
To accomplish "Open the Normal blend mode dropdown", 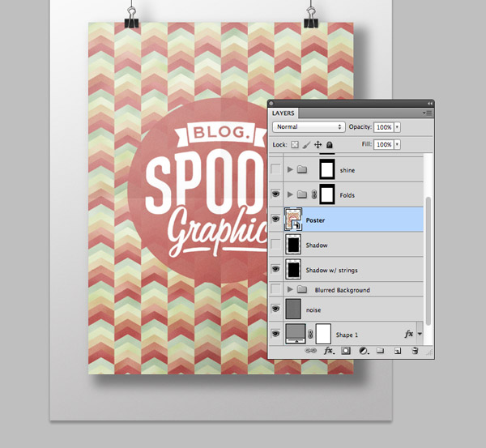I will click(309, 127).
